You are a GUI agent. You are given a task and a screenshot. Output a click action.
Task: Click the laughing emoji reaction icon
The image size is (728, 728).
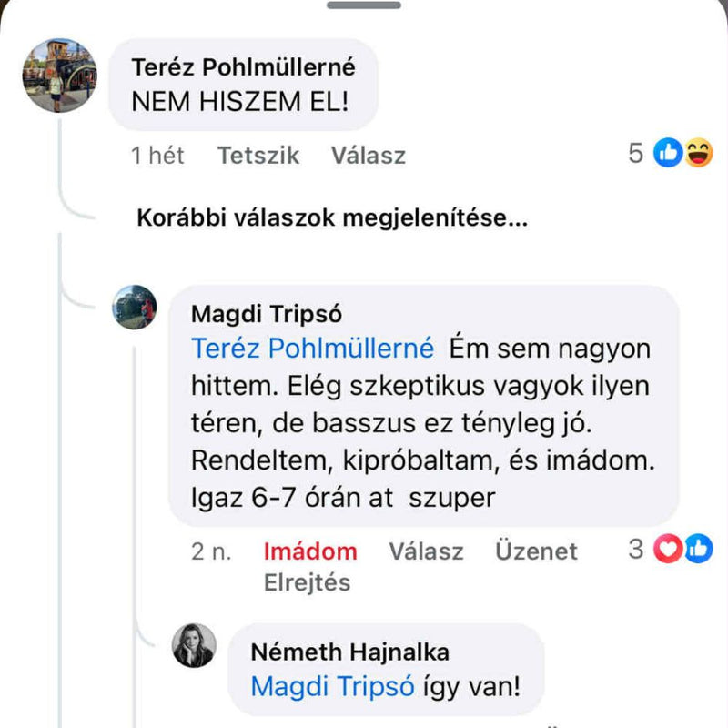click(698, 155)
